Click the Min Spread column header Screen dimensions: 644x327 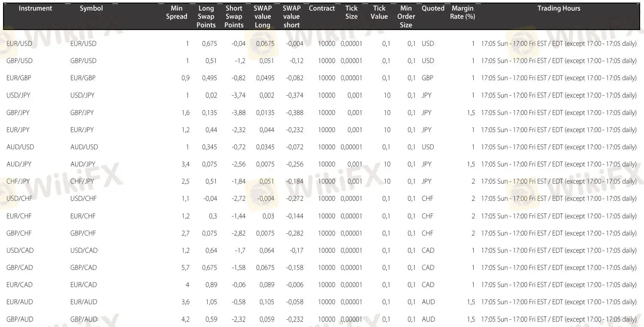click(x=177, y=12)
